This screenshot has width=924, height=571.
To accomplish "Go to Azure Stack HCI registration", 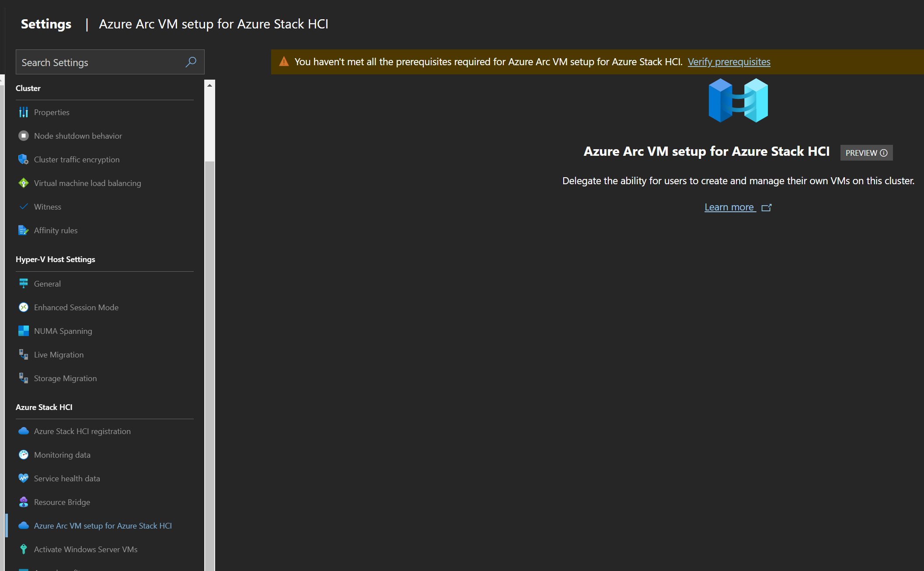I will 82,431.
